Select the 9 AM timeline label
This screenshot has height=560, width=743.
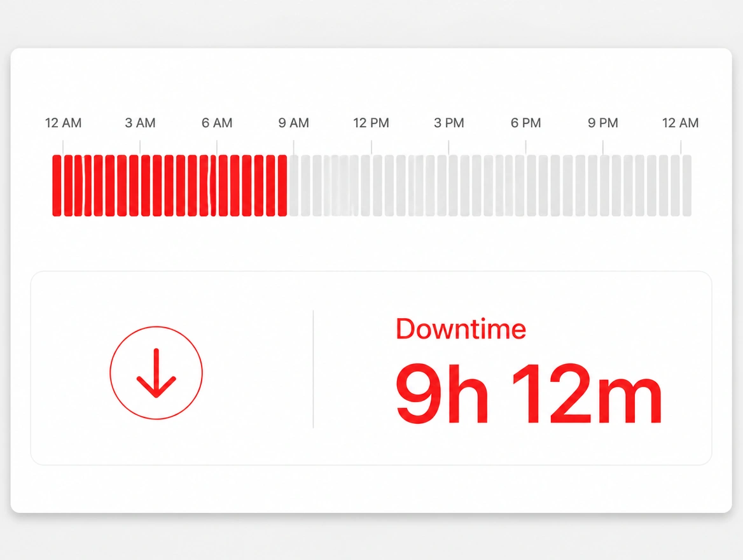(294, 123)
